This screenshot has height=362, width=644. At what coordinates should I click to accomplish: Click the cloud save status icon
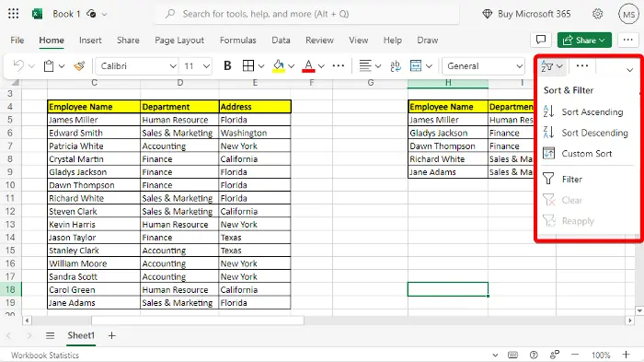point(92,14)
